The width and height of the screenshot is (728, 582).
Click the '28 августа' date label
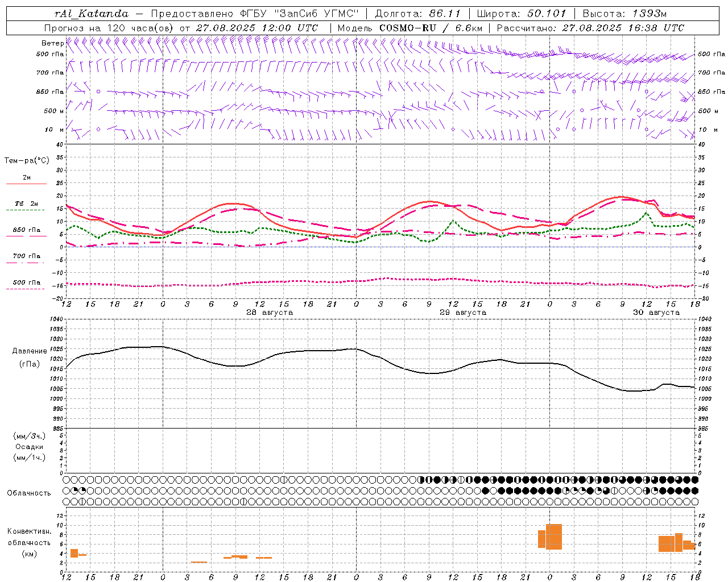pyautogui.click(x=270, y=313)
